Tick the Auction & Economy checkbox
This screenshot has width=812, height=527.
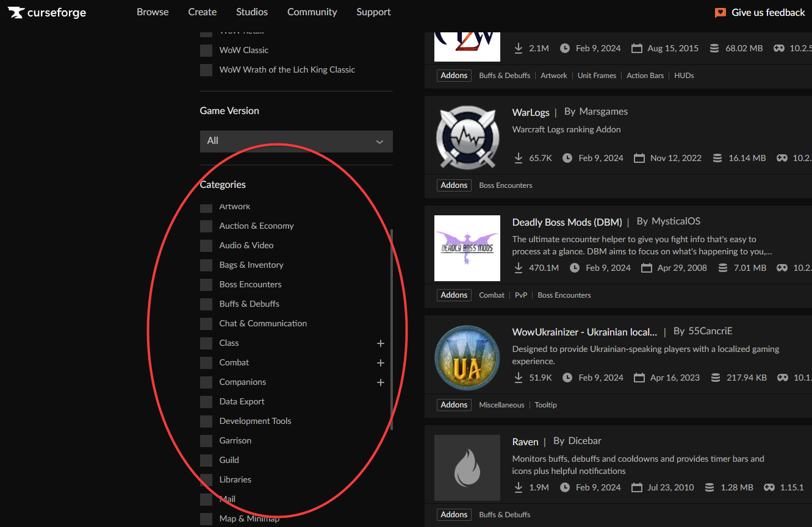206,226
